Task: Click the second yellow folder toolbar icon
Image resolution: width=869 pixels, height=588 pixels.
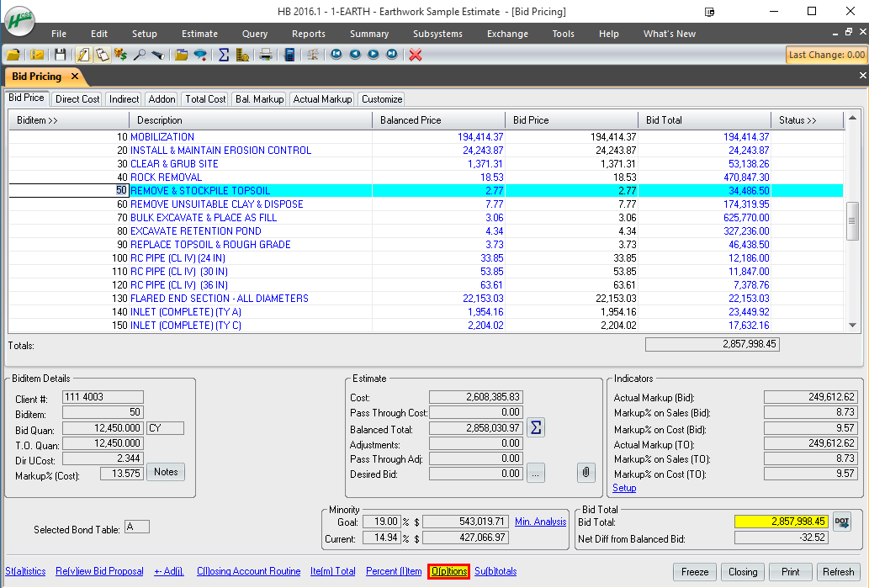Action: pyautogui.click(x=36, y=55)
